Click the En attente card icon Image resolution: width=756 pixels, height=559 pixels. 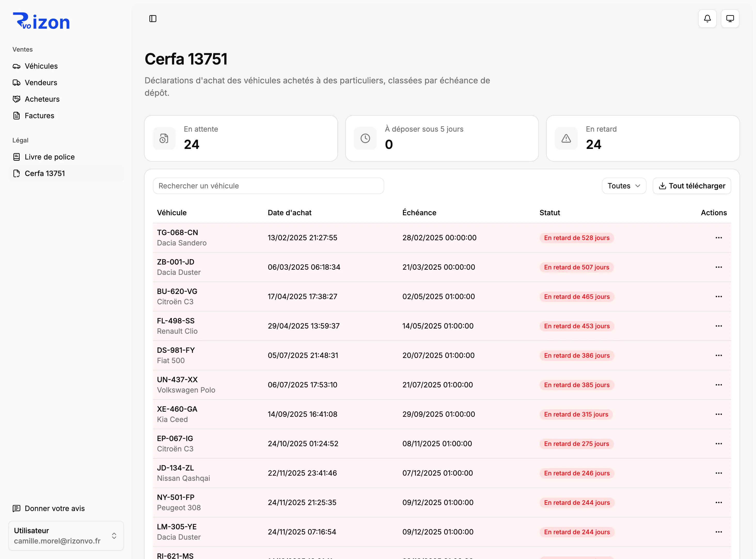(x=164, y=138)
